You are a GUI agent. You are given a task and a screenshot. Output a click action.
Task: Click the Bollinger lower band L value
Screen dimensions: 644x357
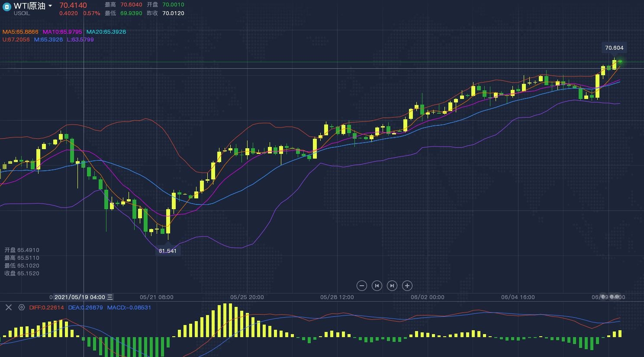click(x=80, y=40)
